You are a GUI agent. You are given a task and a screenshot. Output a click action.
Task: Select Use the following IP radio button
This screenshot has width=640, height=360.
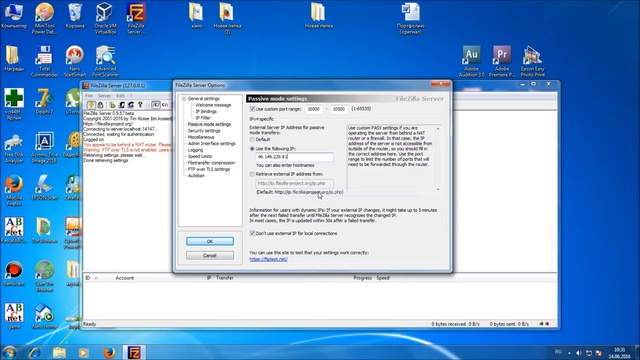252,149
